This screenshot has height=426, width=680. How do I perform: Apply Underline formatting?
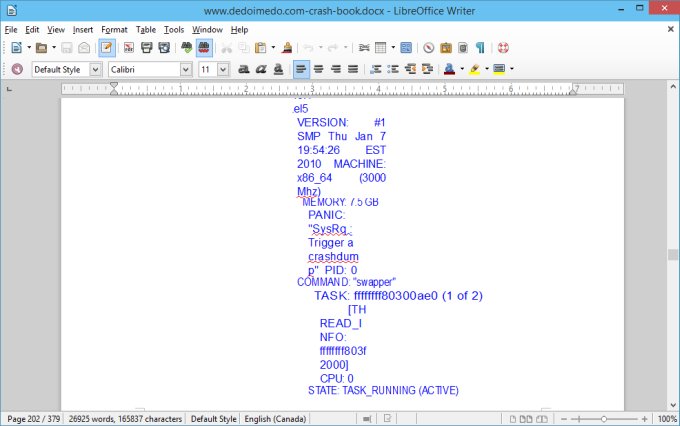tap(278, 69)
